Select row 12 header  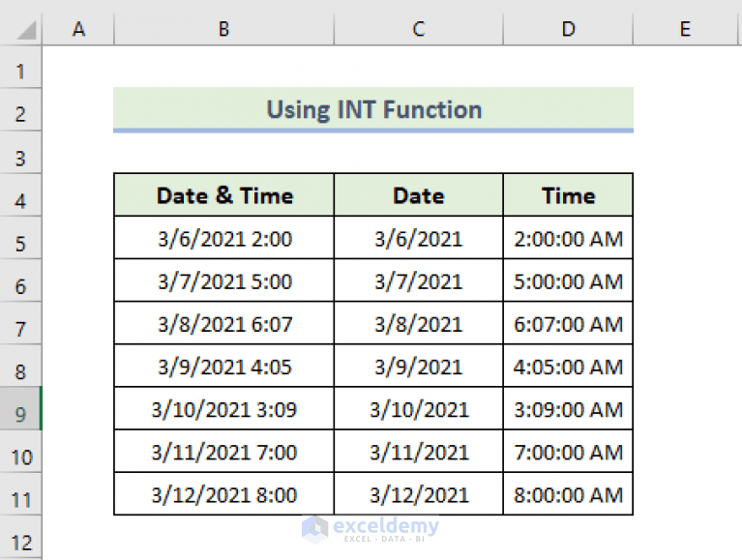(21, 538)
